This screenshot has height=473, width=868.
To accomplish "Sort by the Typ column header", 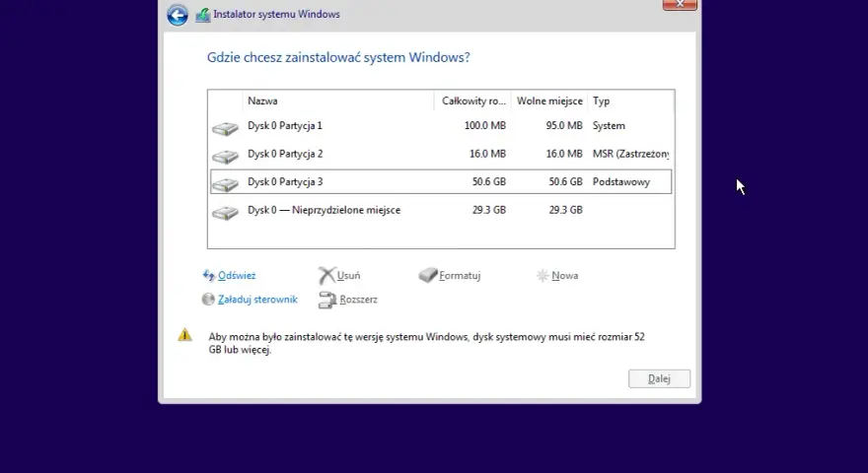I will click(630, 101).
